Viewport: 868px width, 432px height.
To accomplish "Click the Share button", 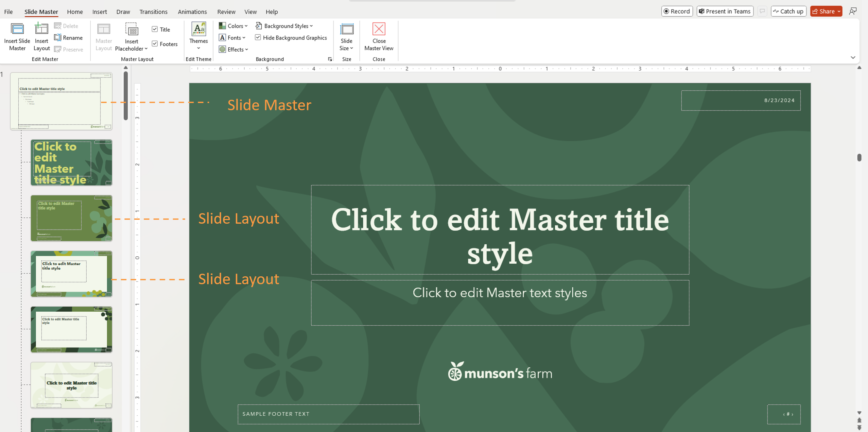I will (825, 11).
